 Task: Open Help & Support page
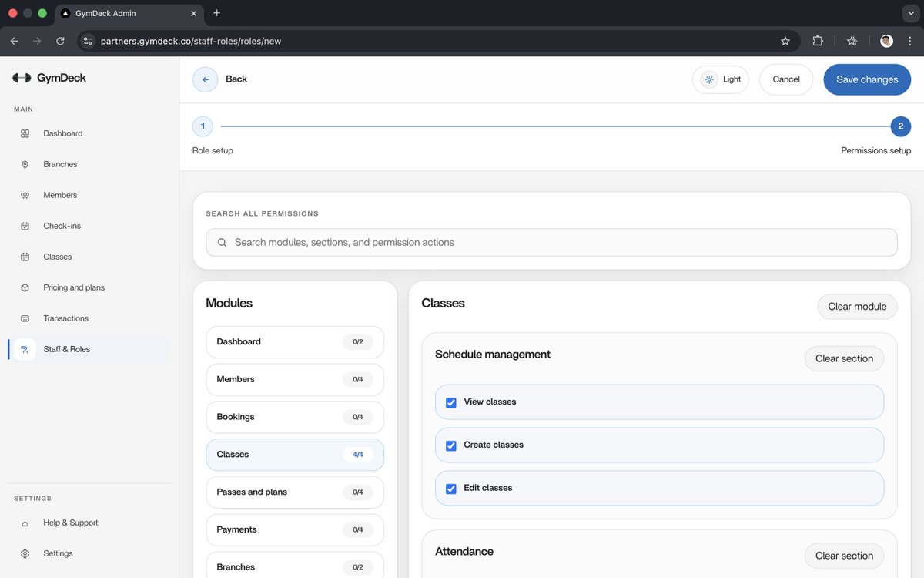pyautogui.click(x=89, y=523)
